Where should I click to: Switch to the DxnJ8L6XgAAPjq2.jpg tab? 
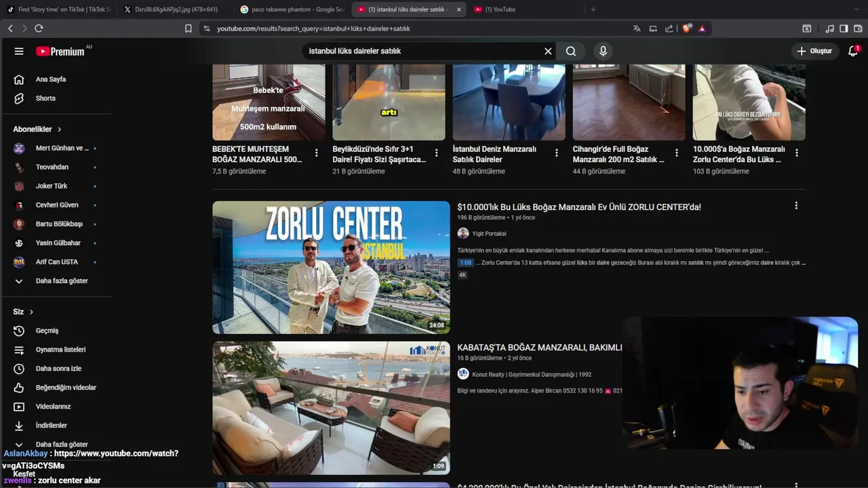176,9
